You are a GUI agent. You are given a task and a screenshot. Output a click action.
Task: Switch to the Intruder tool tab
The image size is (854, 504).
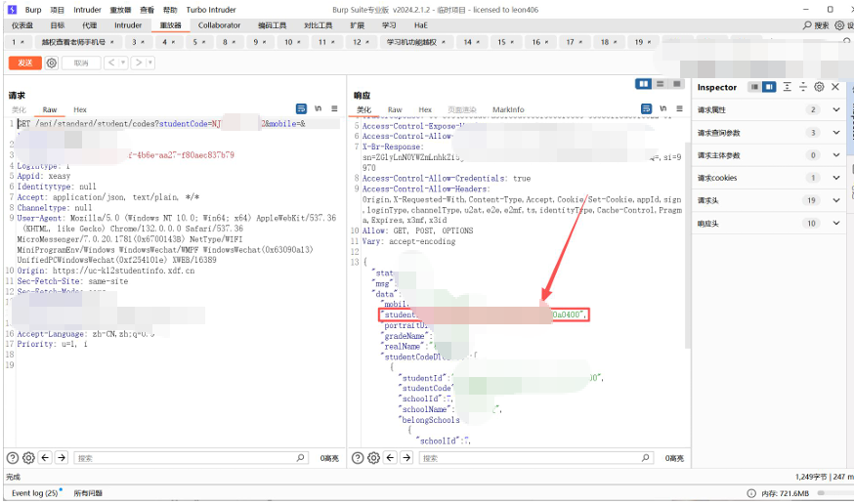pyautogui.click(x=128, y=25)
